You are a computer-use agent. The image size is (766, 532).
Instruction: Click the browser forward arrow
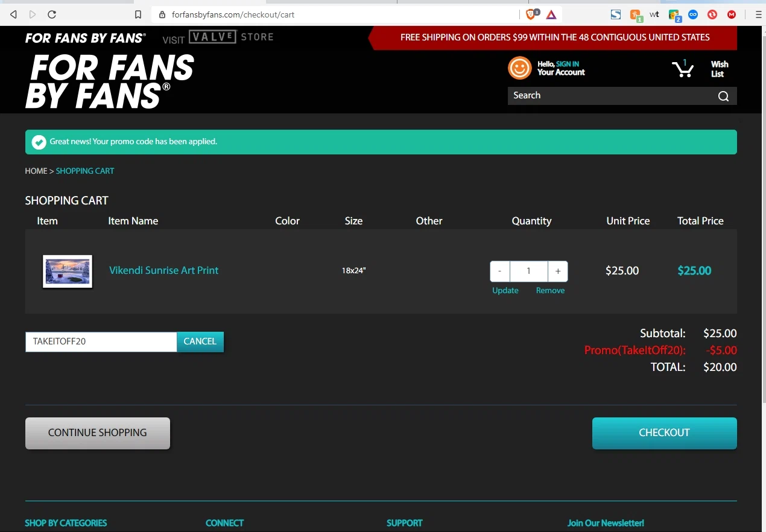point(33,14)
